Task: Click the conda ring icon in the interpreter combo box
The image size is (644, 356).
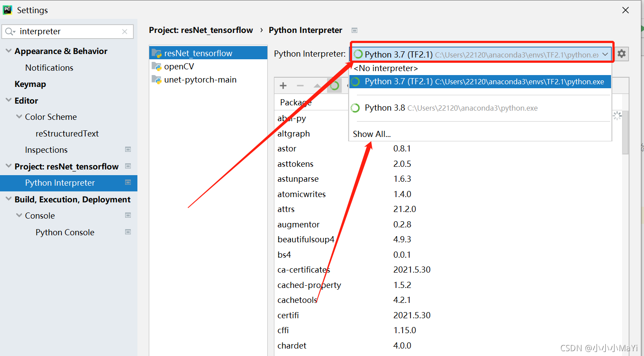Action: pyautogui.click(x=358, y=54)
